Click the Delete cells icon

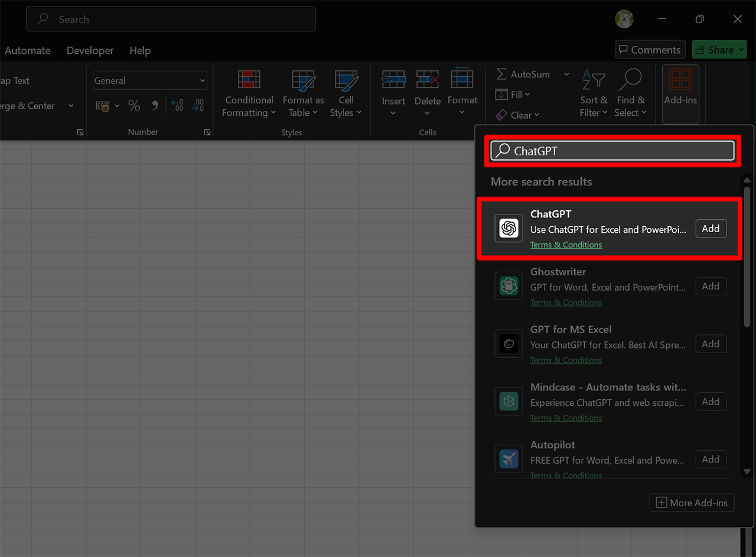(428, 79)
